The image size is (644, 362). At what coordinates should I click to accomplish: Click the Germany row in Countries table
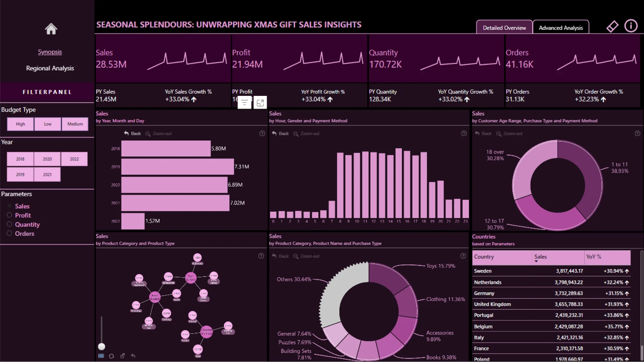click(x=551, y=293)
